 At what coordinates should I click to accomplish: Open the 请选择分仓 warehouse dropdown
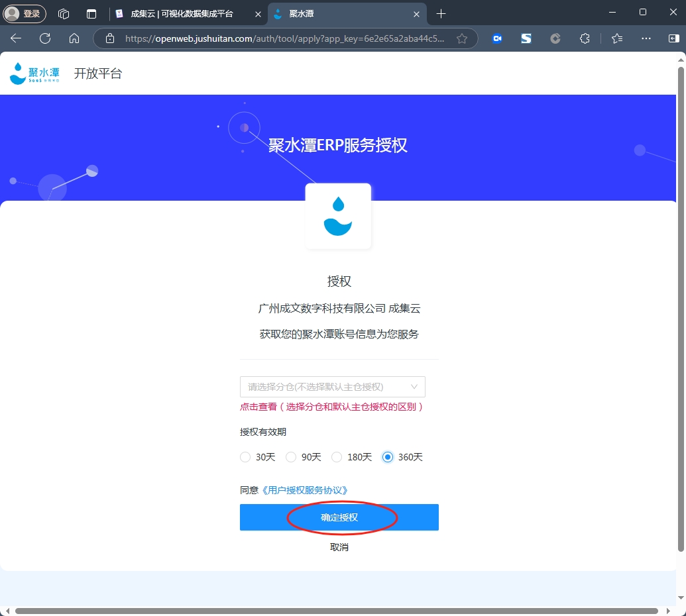point(333,387)
